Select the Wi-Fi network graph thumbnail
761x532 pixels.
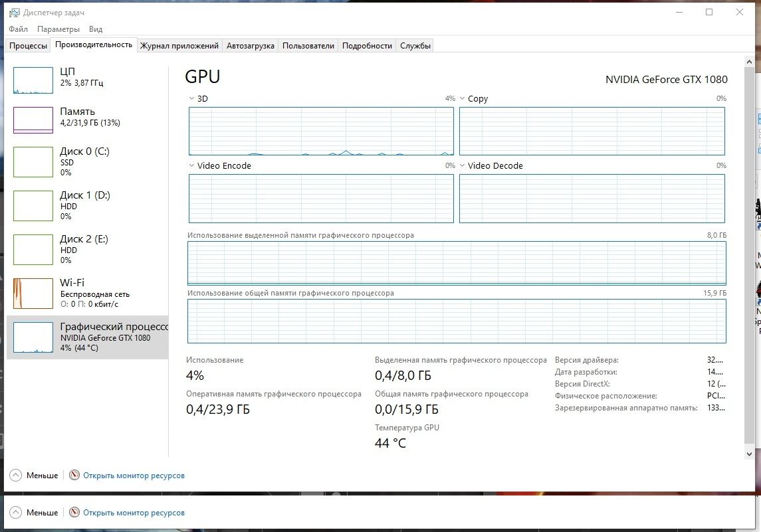click(x=33, y=294)
